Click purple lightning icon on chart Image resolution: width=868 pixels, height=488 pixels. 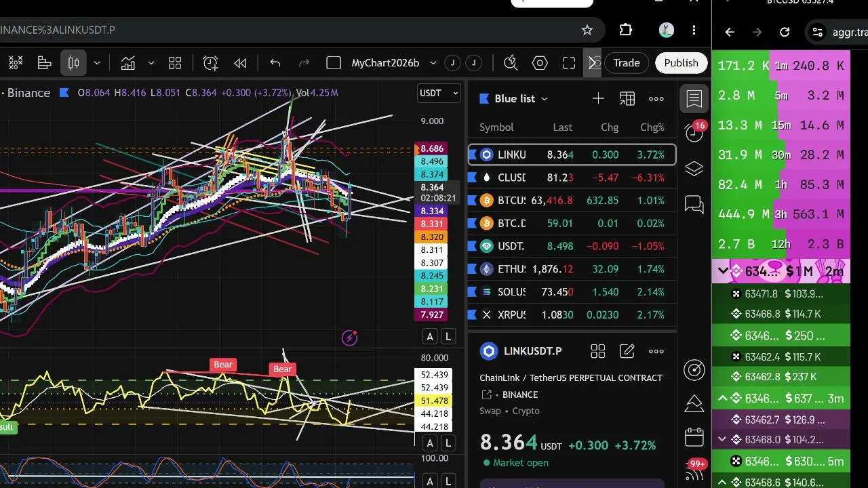(350, 338)
